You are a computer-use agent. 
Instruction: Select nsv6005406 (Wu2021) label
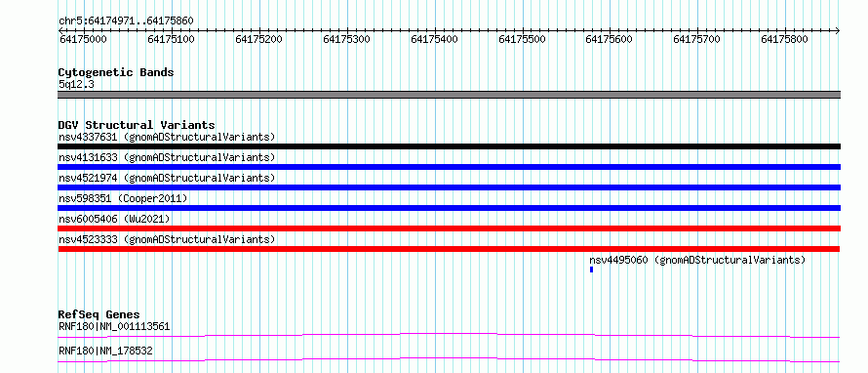point(114,219)
